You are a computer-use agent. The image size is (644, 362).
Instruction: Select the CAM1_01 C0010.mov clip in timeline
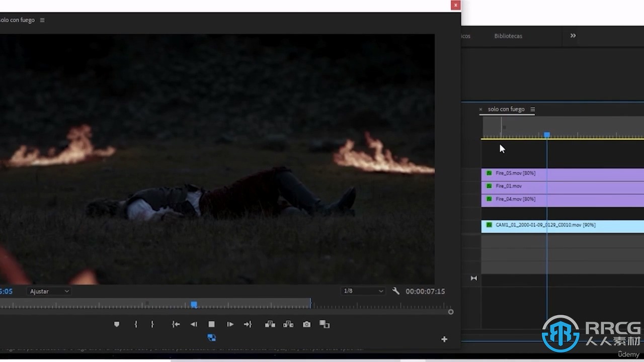(x=562, y=226)
